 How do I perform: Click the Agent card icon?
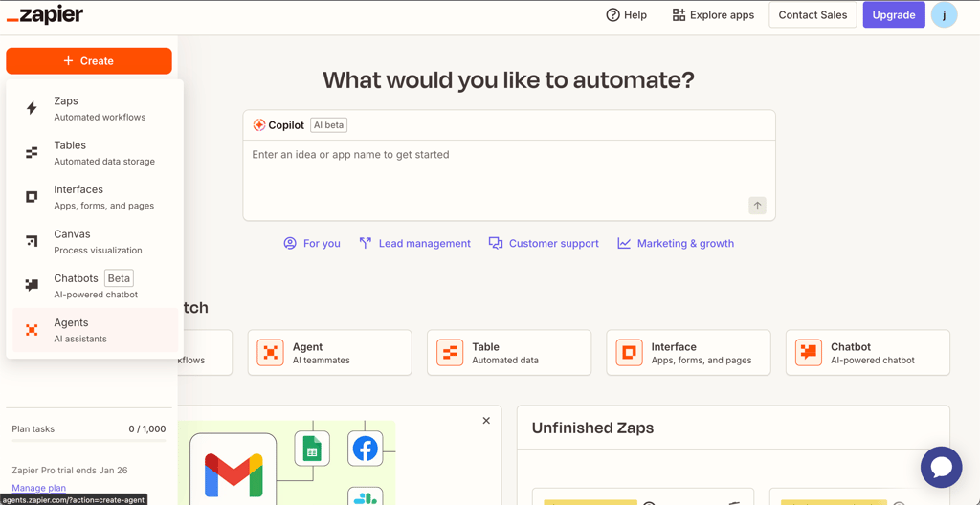pyautogui.click(x=270, y=353)
